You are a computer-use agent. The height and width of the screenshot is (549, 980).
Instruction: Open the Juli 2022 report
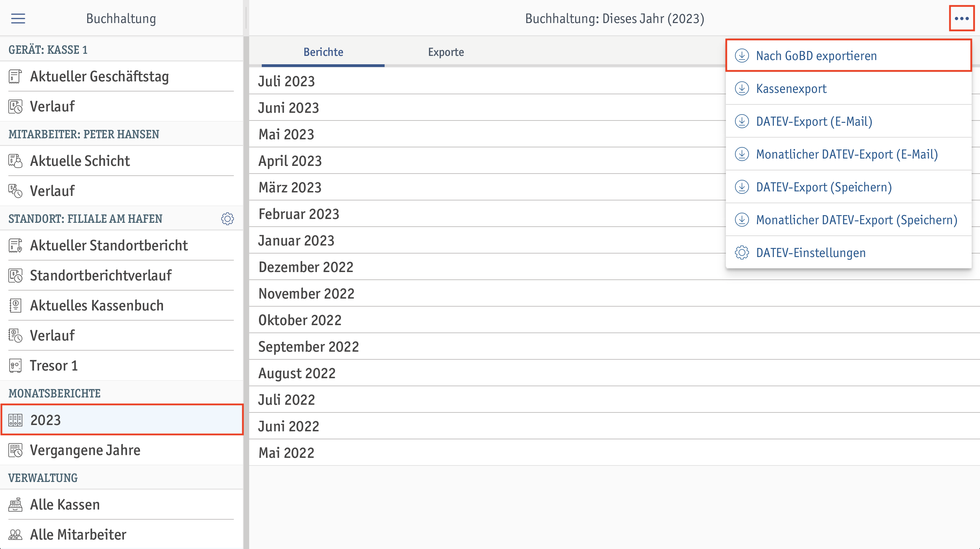614,400
